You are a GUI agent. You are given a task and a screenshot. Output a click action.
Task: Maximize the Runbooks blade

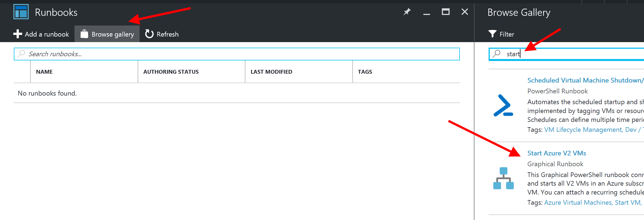click(445, 12)
